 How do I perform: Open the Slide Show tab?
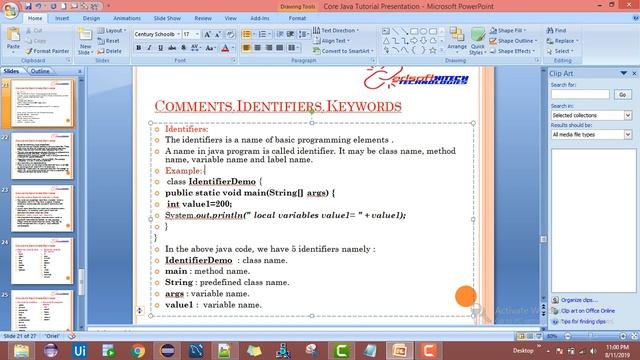(167, 18)
